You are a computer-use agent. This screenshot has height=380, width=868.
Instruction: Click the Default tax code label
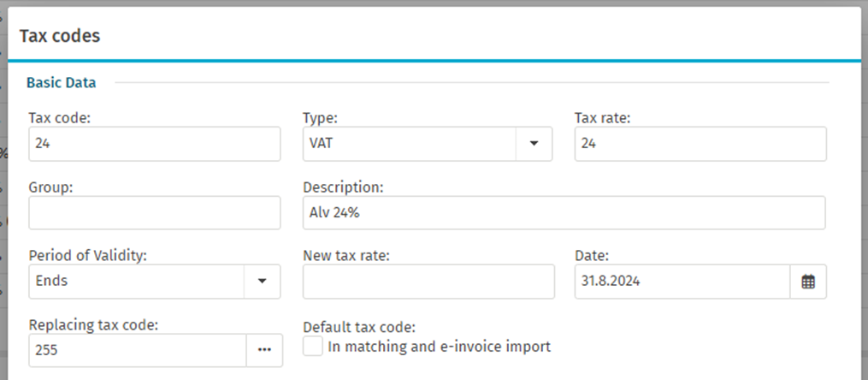click(x=358, y=328)
